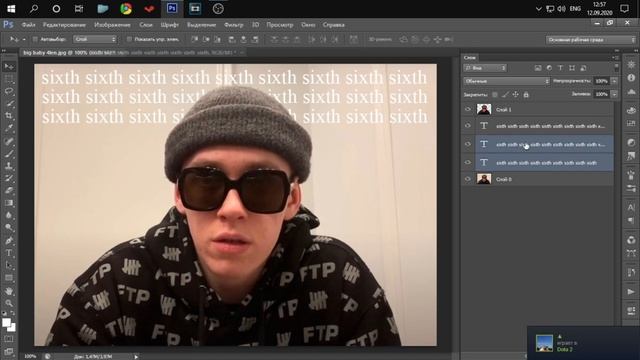
Task: Select the Eraser tool
Action: (9, 191)
